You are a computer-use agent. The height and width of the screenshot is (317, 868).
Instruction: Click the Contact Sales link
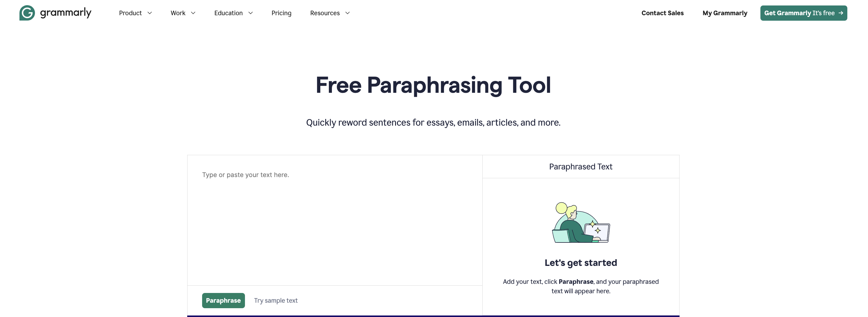[x=663, y=13]
